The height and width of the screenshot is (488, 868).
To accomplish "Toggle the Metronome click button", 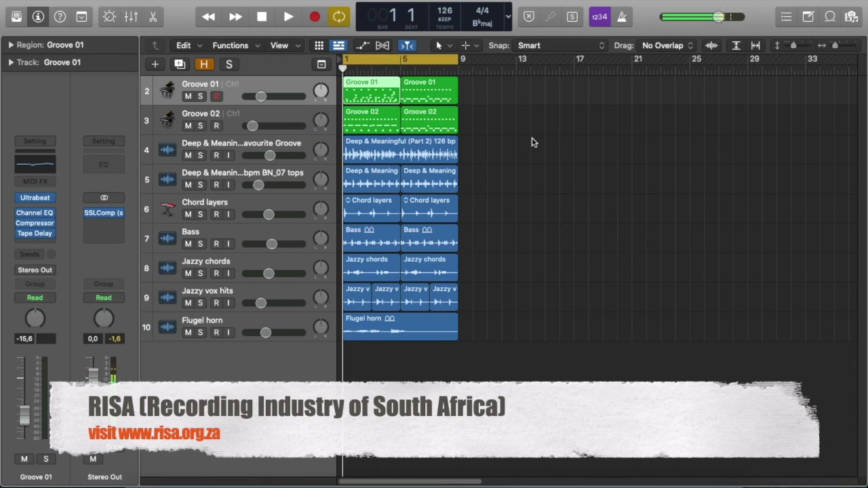I will (x=621, y=17).
